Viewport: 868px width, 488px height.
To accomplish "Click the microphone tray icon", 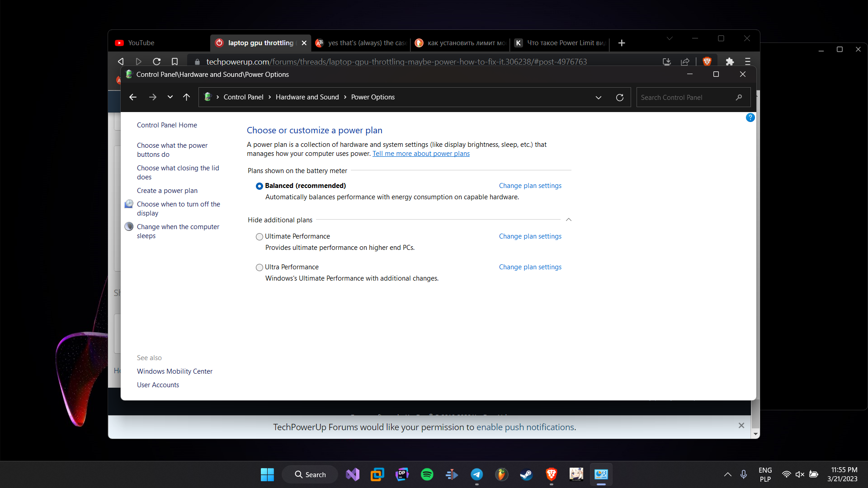I will coord(744,474).
